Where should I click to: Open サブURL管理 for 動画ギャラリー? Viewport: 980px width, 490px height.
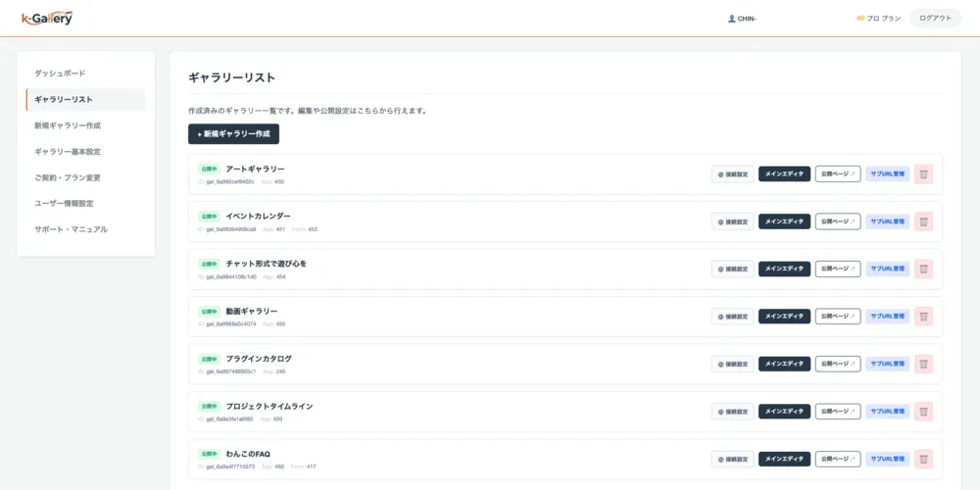[888, 317]
